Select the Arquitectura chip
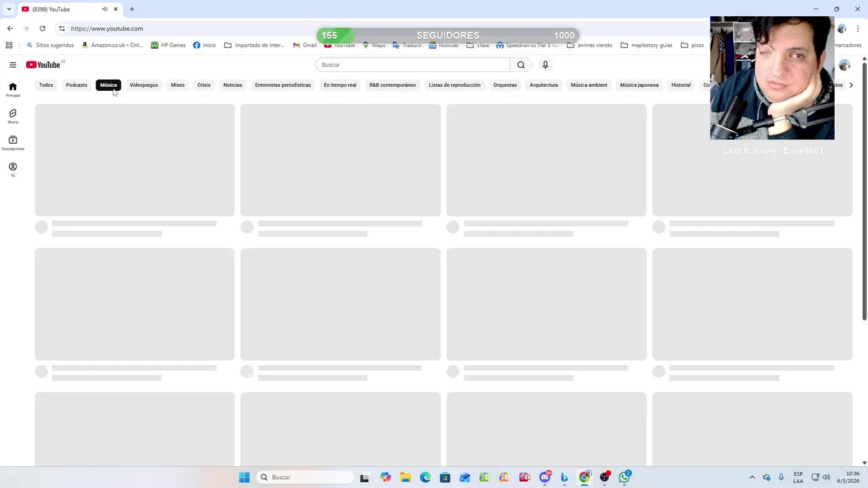The image size is (868, 488). [544, 85]
